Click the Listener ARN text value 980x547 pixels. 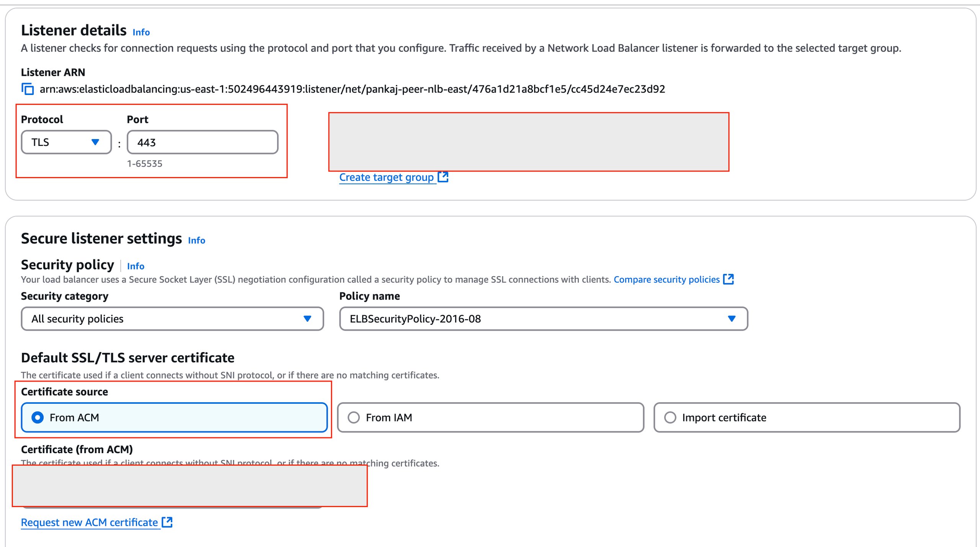click(352, 89)
